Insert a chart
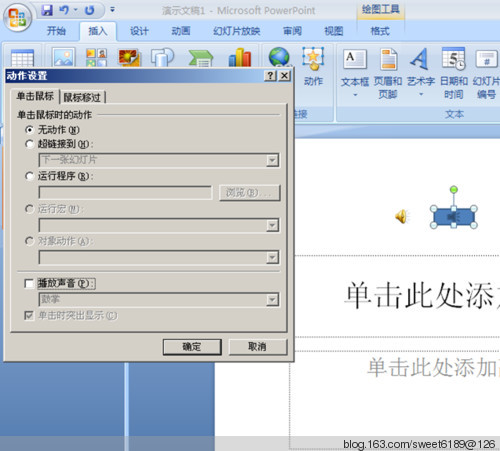 pos(240,57)
